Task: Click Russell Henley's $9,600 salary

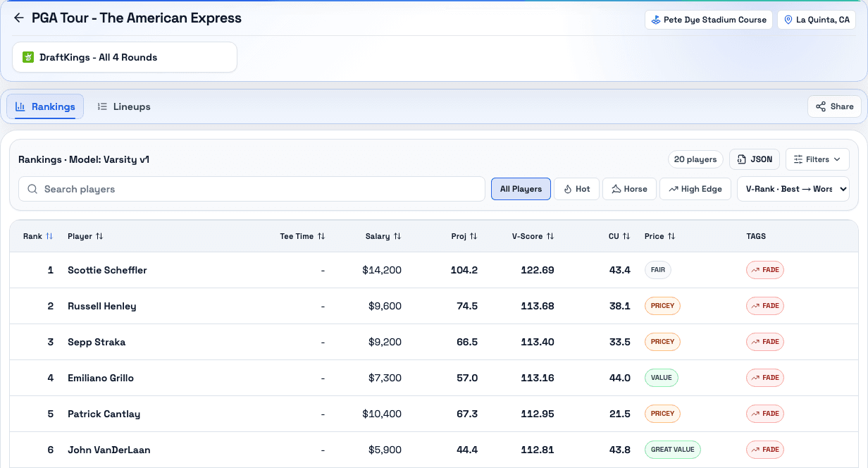Action: tap(385, 306)
